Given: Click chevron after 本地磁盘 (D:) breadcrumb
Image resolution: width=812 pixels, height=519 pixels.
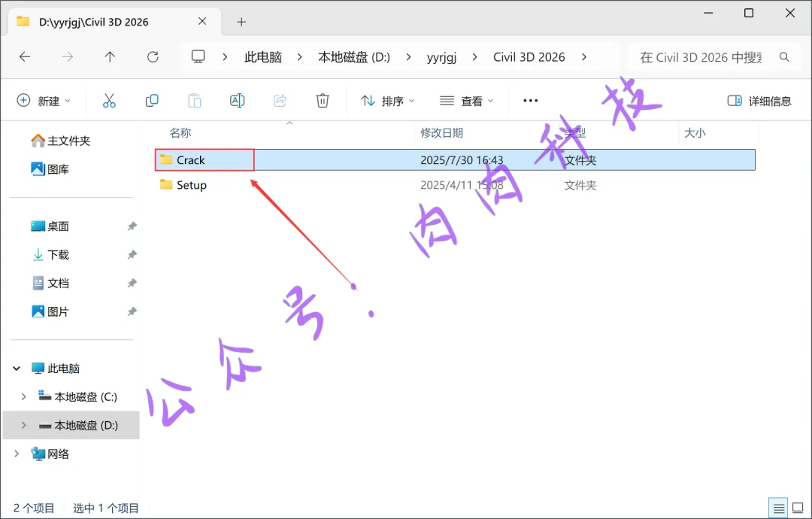Looking at the screenshot, I should pyautogui.click(x=408, y=57).
